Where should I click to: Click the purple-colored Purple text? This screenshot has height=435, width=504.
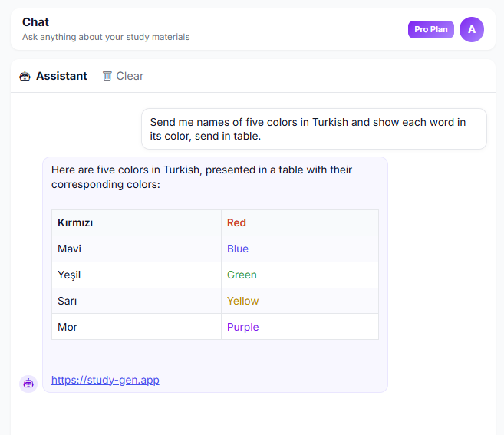(x=242, y=327)
